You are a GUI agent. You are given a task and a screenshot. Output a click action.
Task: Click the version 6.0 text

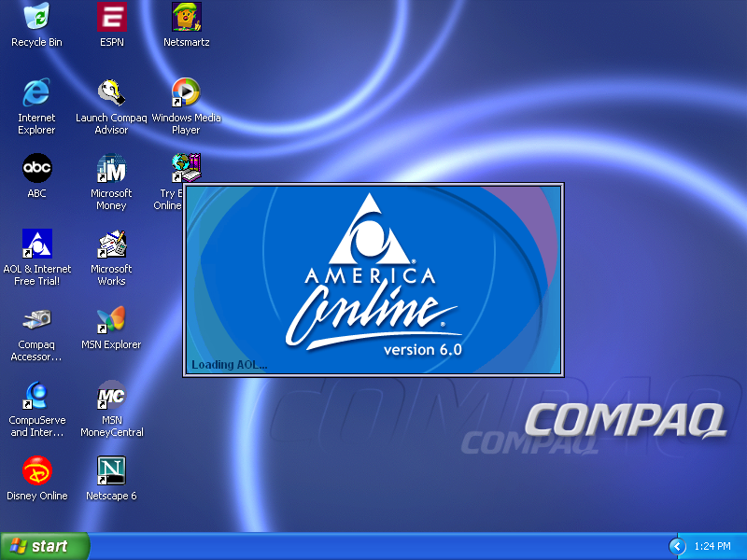[423, 350]
